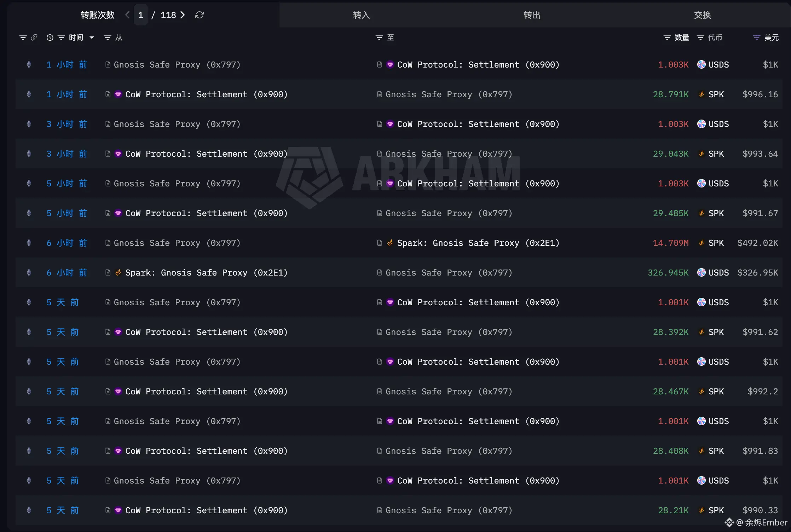Open Gnosis Safe Proxy recipient in 29.043K row
Viewport: 791px width, 532px height.
(x=449, y=154)
